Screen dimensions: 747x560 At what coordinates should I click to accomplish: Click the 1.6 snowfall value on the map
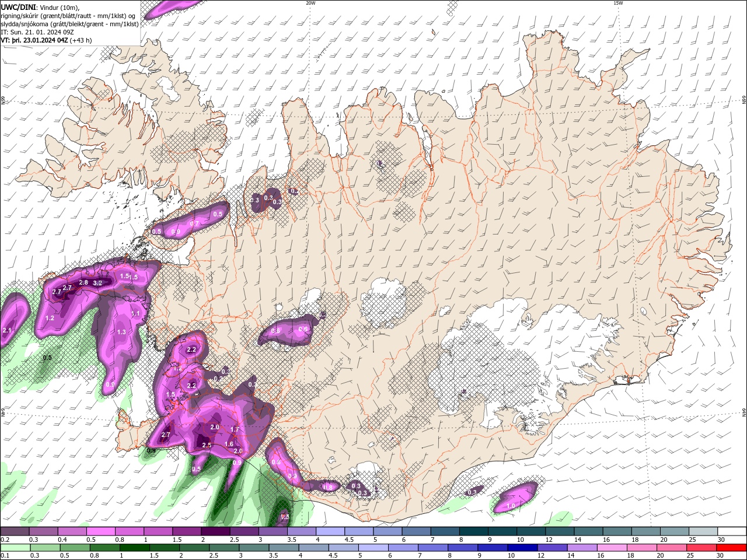click(229, 444)
